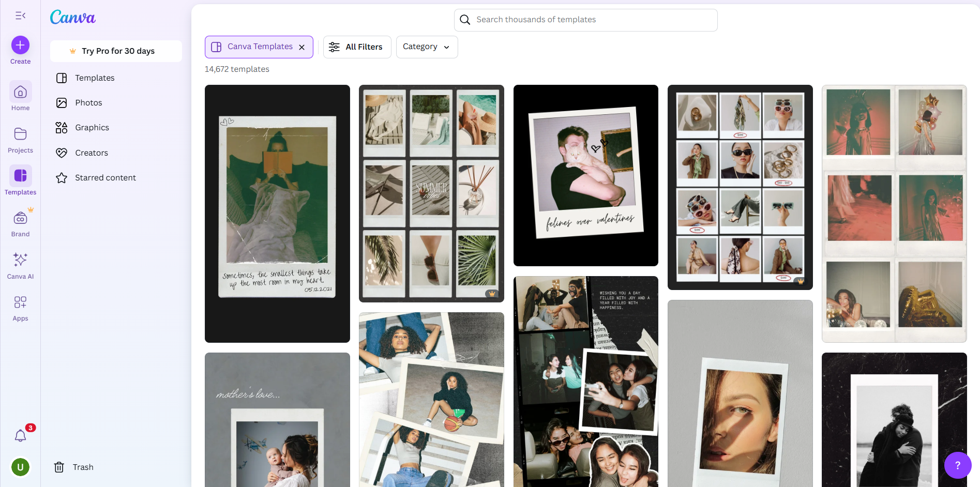Open the basketball girl photo collage template
980x487 pixels.
pyautogui.click(x=431, y=400)
